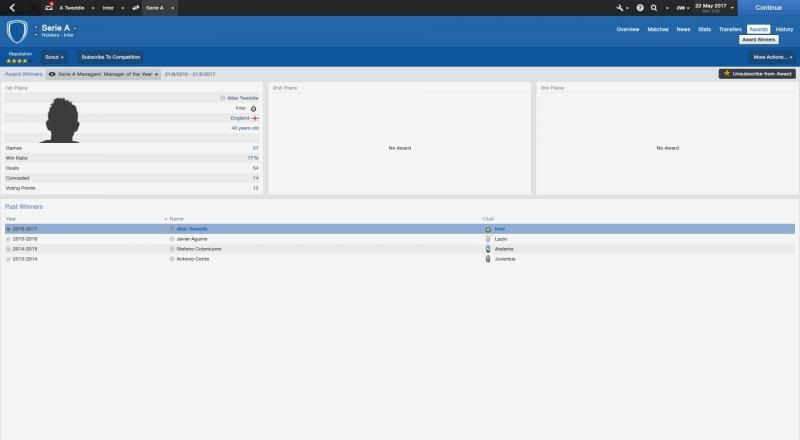The width and height of the screenshot is (800, 440).
Task: Click the Inter badge in 1st Place panel
Action: [254, 108]
